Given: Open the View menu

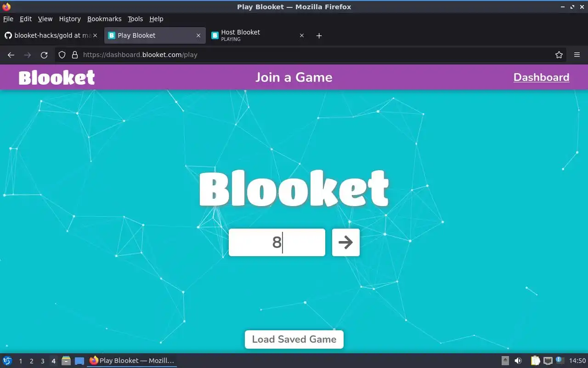Looking at the screenshot, I should [45, 19].
